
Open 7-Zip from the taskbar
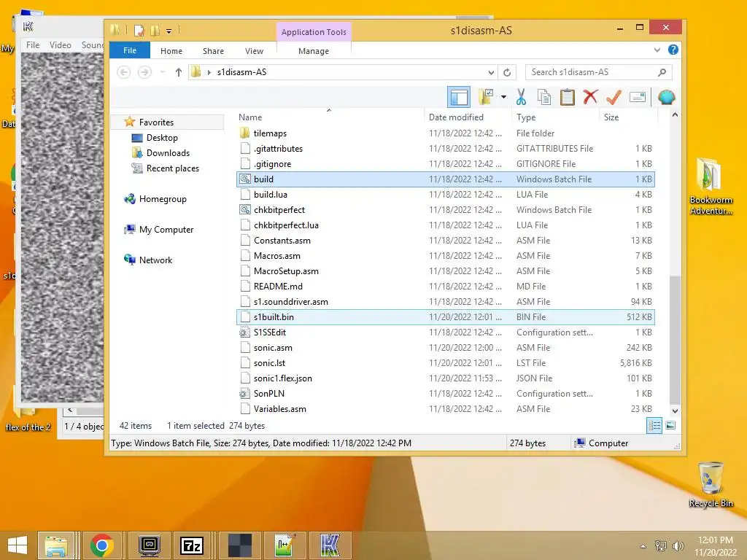[192, 545]
